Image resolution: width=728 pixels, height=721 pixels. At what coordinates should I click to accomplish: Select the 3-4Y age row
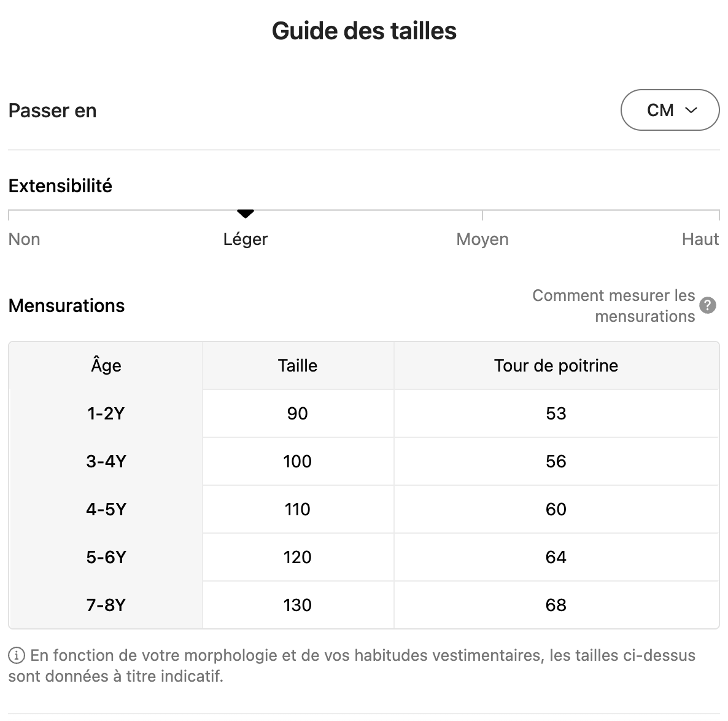[106, 461]
